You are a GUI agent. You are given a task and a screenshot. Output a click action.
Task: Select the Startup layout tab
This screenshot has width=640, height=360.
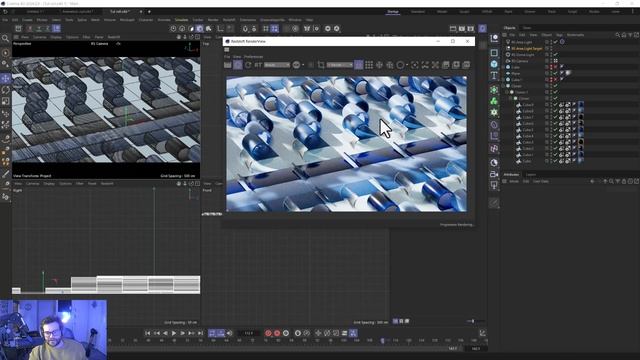393,12
